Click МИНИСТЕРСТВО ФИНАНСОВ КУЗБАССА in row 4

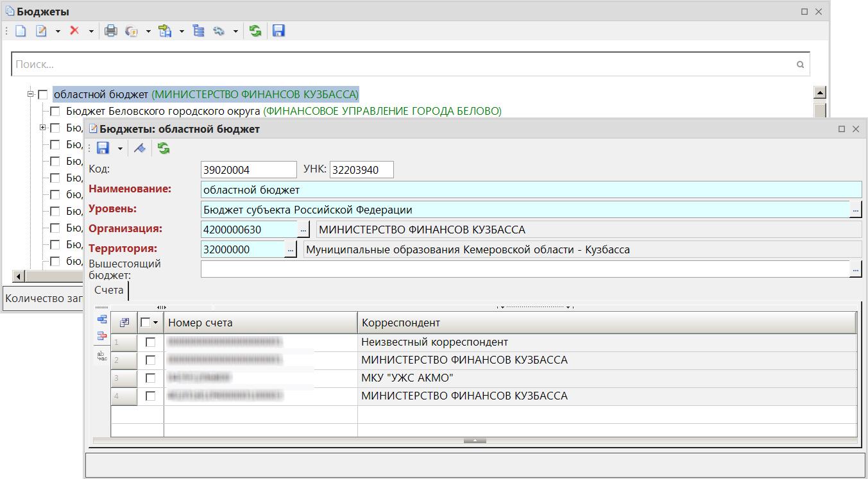tap(464, 396)
